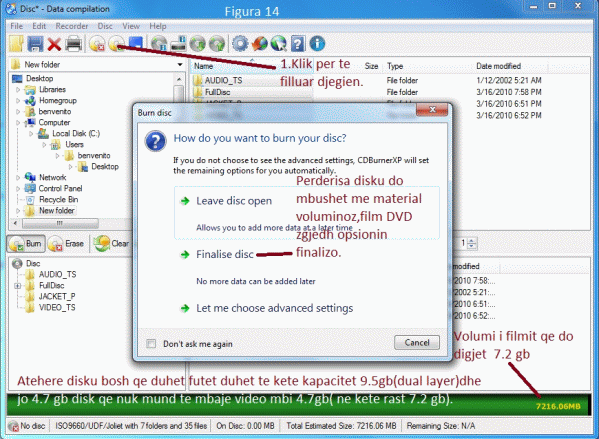The image size is (599, 439).
Task: Increase the copies count stepper
Action: [x=472, y=240]
